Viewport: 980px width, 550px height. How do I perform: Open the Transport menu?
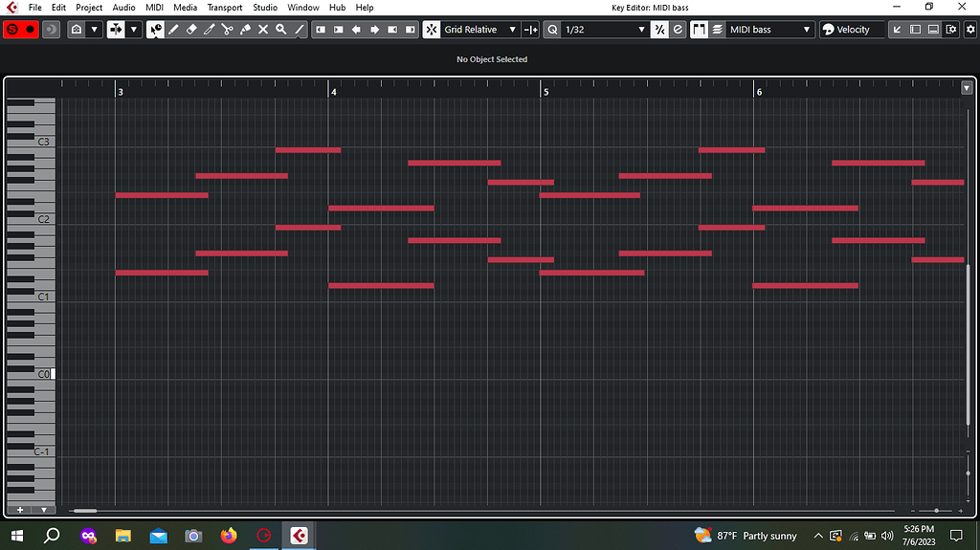tap(225, 8)
